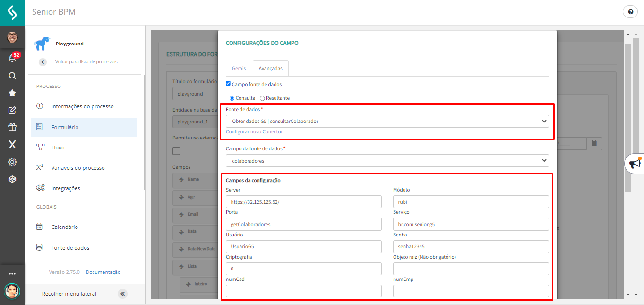Screen dimensions: 644x305
Task: Select the Resultante radio option
Action: coord(262,98)
